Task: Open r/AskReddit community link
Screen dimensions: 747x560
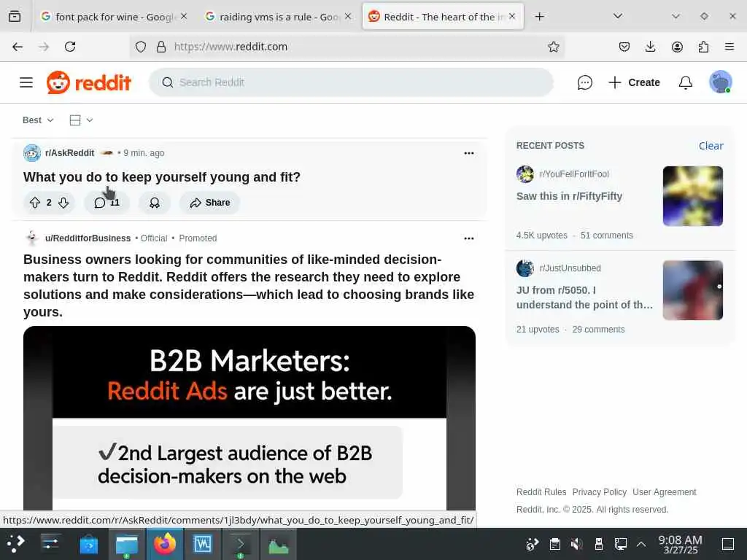Action: coord(69,153)
